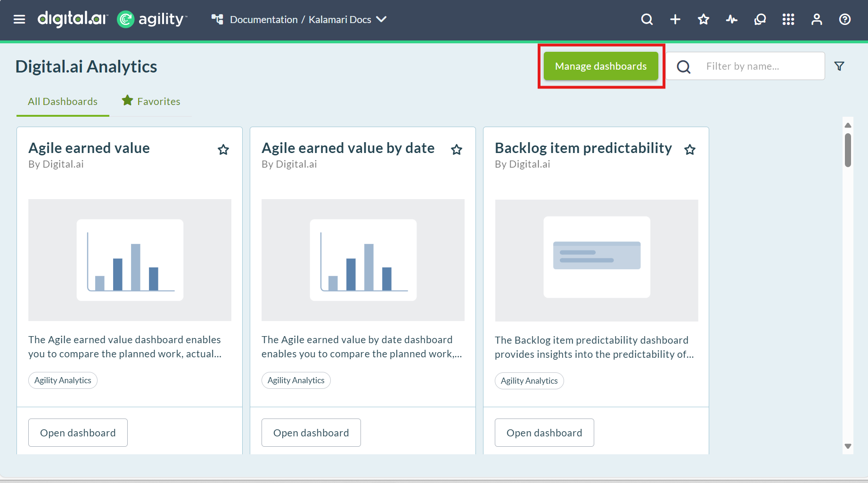Open the user profile icon
The height and width of the screenshot is (483, 868).
[817, 19]
